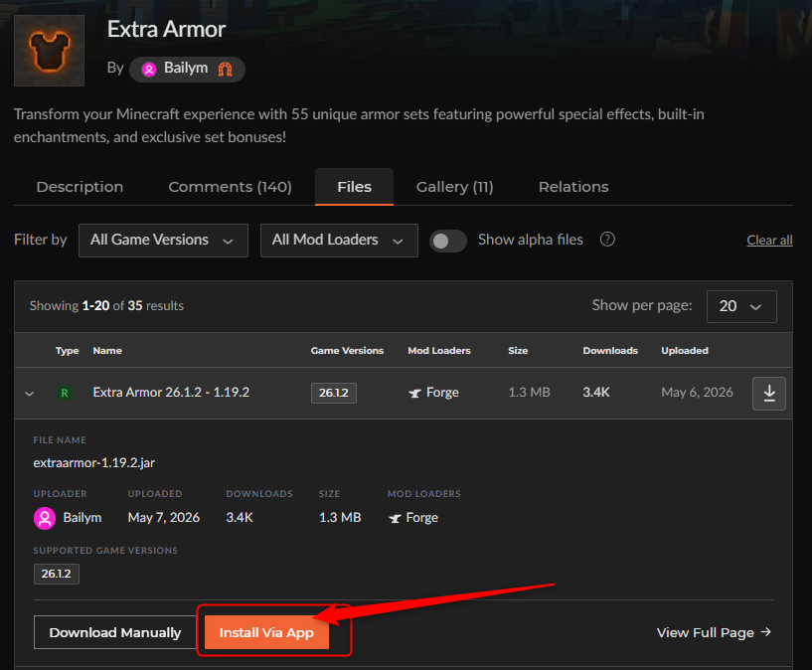Click uploader Bailym pink avatar in details
Viewport: 812px width, 670px height.
click(45, 518)
